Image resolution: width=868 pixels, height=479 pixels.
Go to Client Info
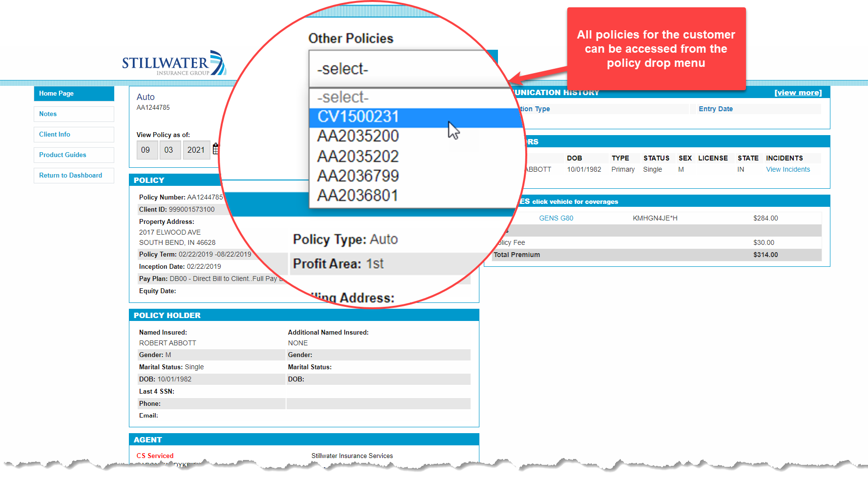click(74, 135)
